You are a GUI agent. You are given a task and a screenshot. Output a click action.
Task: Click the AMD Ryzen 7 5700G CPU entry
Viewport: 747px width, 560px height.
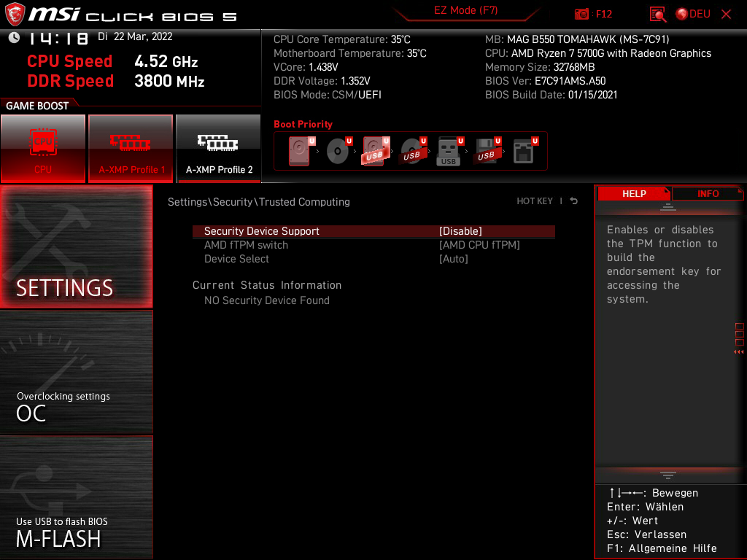598,52
